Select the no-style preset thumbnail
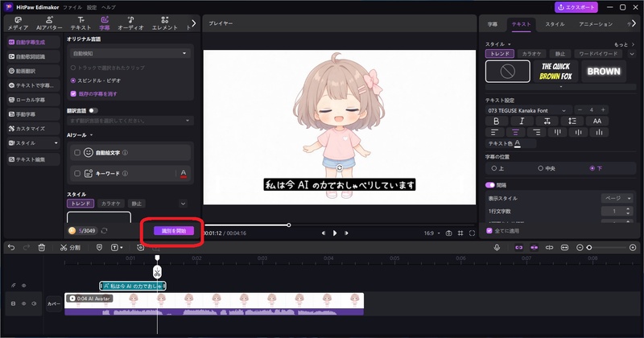The width and height of the screenshot is (644, 338). (x=508, y=72)
